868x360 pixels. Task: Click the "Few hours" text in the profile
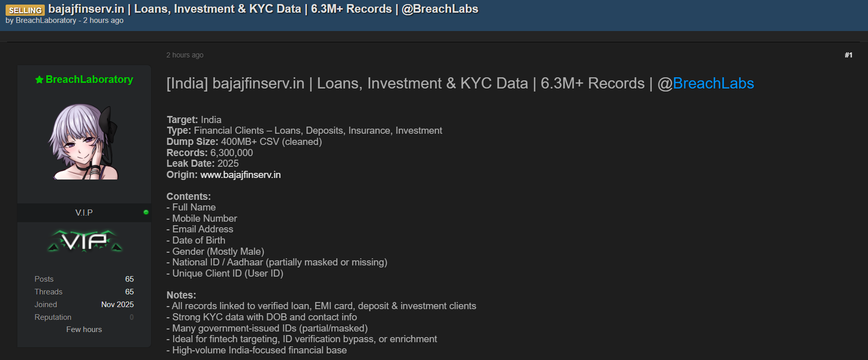coord(84,329)
